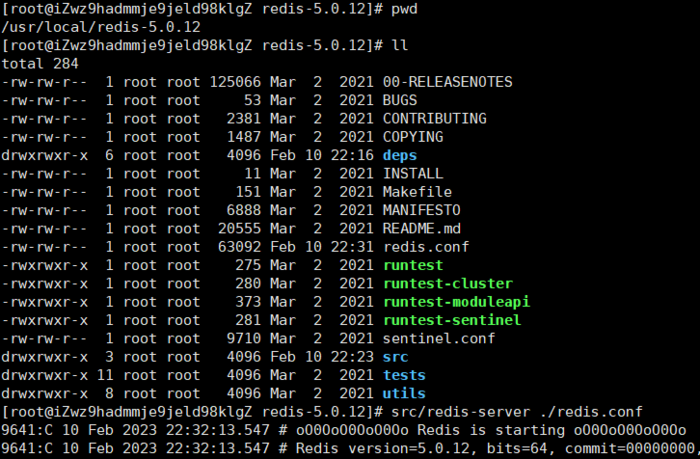Click the 'commit=00000000' log text
The height and width of the screenshot is (459, 700).
(630, 448)
